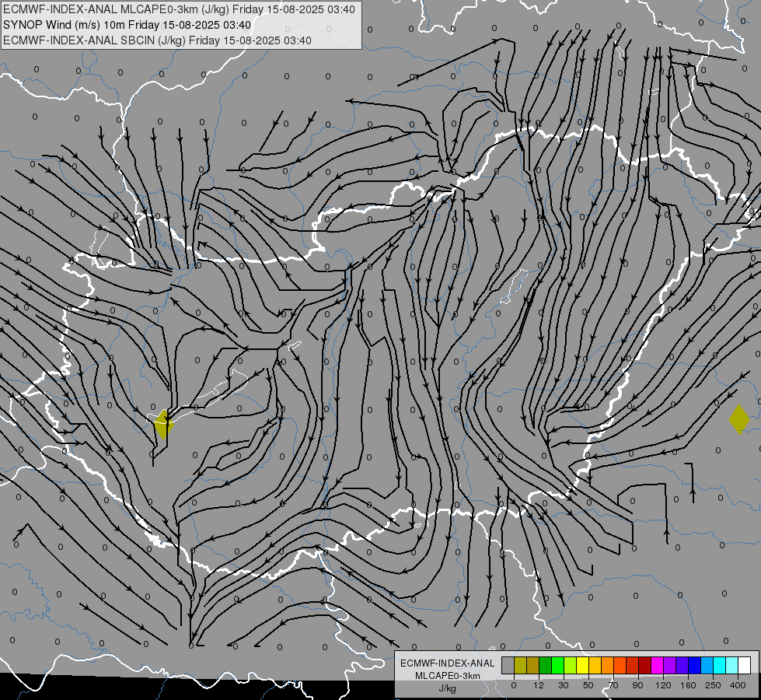This screenshot has width=761, height=700.
Task: Choose the pure blue legend swatch
Action: tap(694, 665)
